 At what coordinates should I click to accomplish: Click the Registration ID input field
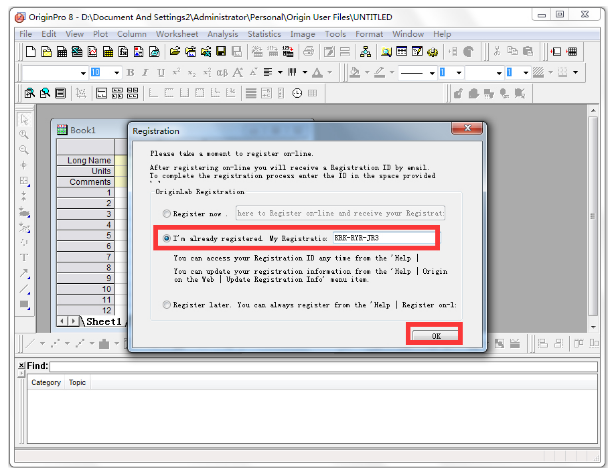click(383, 238)
